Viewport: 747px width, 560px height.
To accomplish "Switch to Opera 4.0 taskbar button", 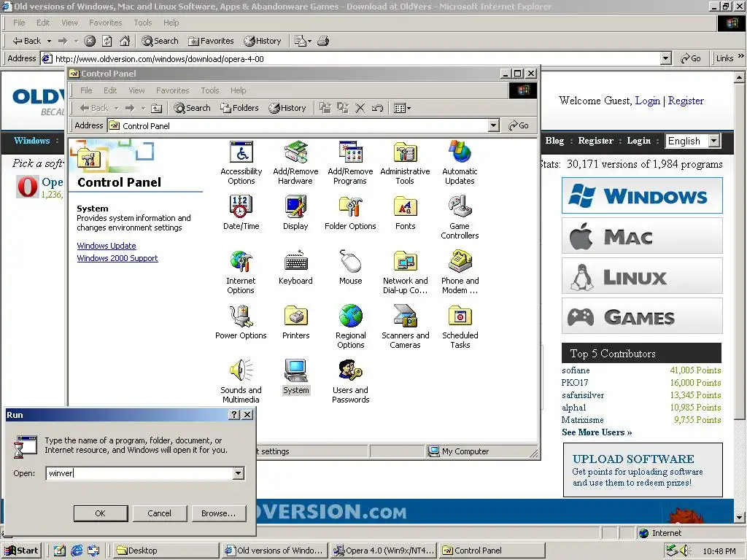I will [384, 551].
